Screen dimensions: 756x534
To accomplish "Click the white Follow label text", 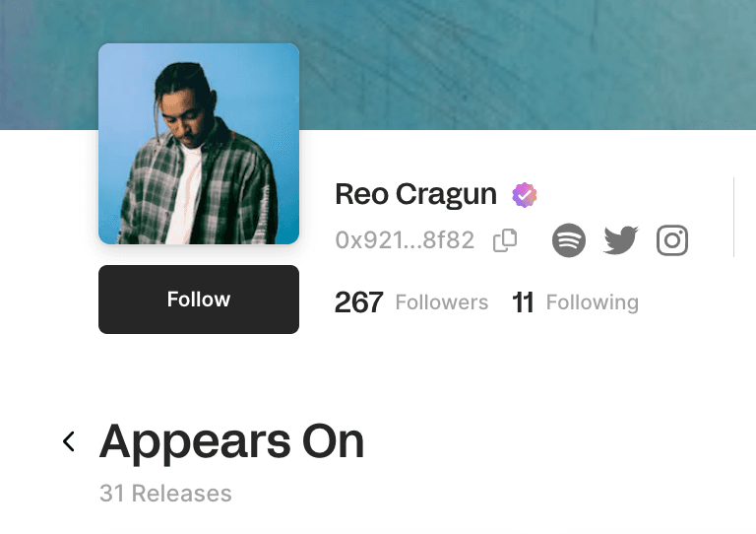I will [199, 300].
